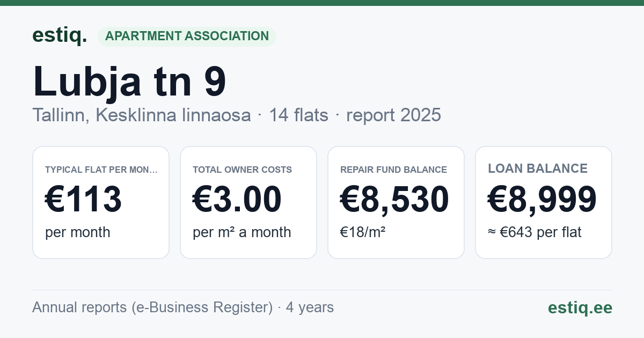Select the APARTMENT ASSOCIATION badge
The image size is (644, 338).
pyautogui.click(x=187, y=36)
